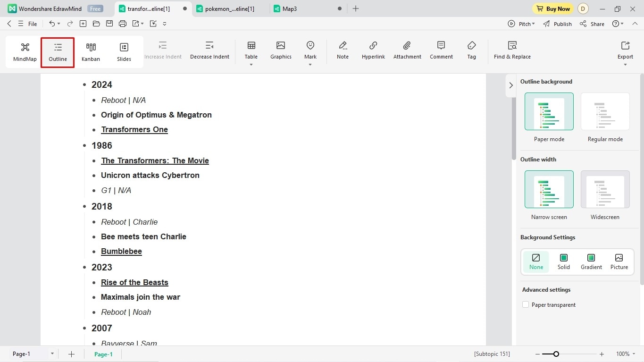The image size is (644, 362).
Task: Add a new page
Action: pos(71,354)
